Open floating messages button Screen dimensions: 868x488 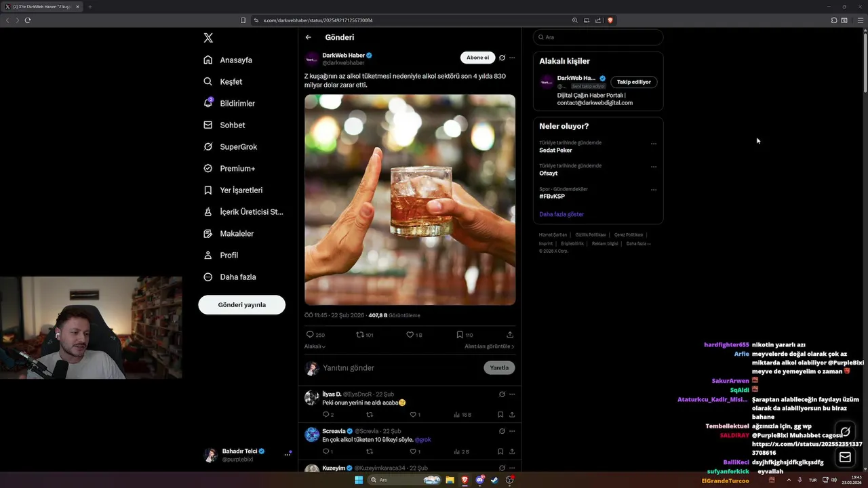pos(845,457)
